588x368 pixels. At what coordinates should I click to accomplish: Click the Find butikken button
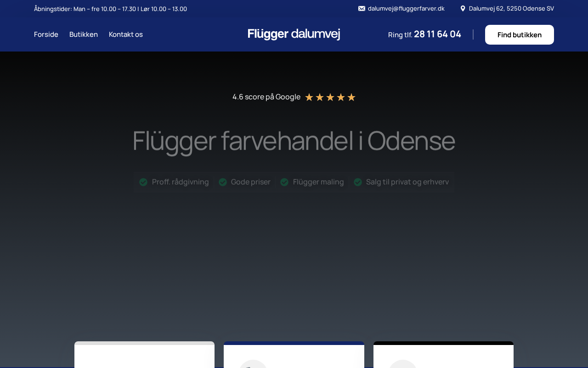[x=520, y=34]
